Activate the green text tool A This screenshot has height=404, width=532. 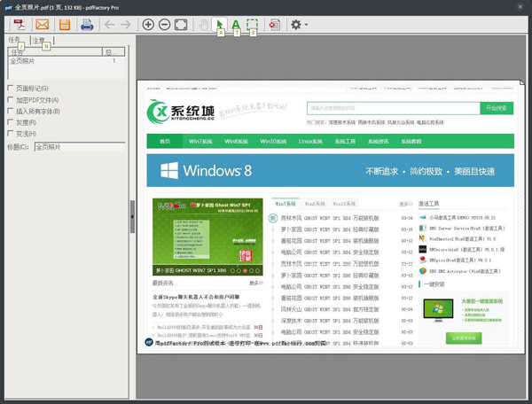pos(236,25)
